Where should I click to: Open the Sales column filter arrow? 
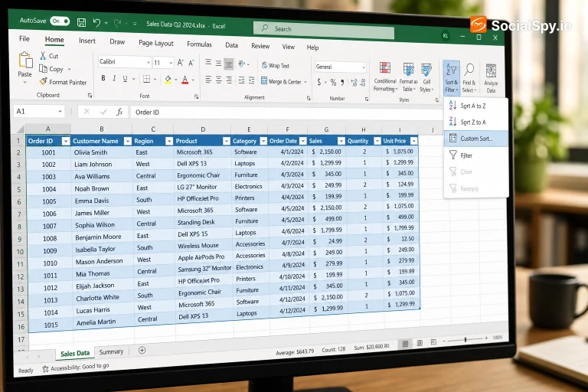(x=341, y=141)
